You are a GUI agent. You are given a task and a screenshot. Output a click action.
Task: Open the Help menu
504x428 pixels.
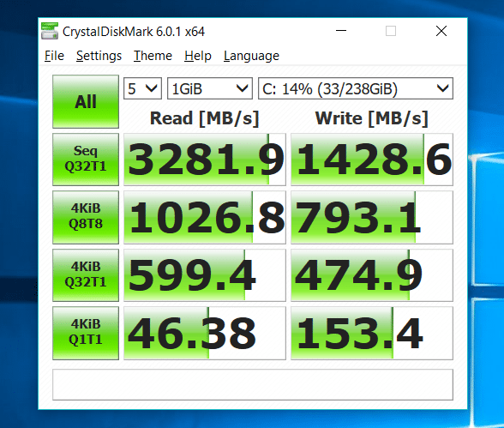[x=198, y=56]
